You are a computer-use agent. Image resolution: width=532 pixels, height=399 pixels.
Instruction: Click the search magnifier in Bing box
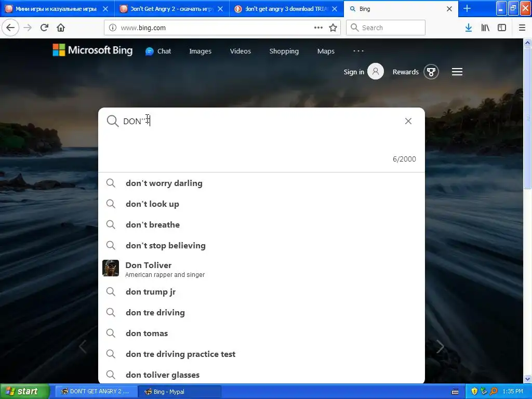(112, 121)
